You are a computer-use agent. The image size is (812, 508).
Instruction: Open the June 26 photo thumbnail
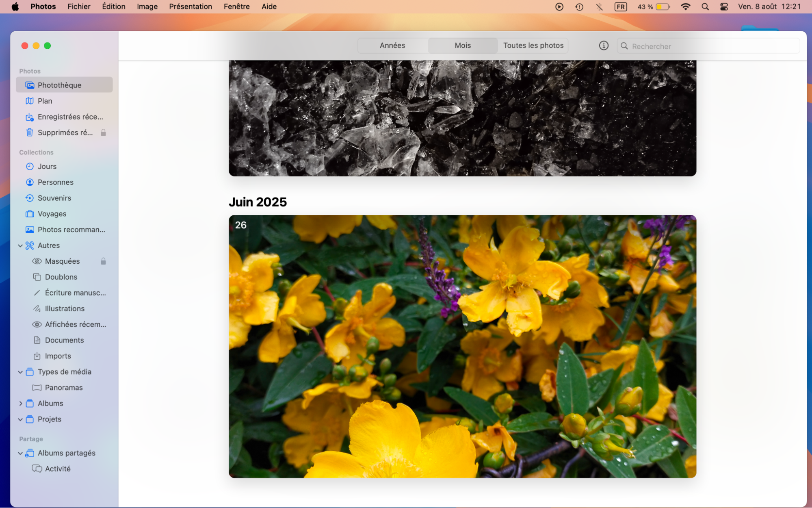pos(462,345)
